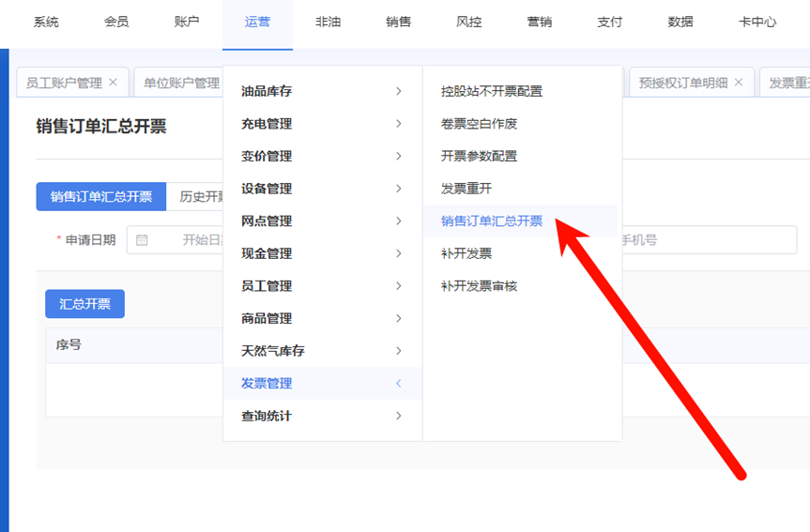Go to 卡中心 in top navigation
This screenshot has height=532, width=810.
757,22
